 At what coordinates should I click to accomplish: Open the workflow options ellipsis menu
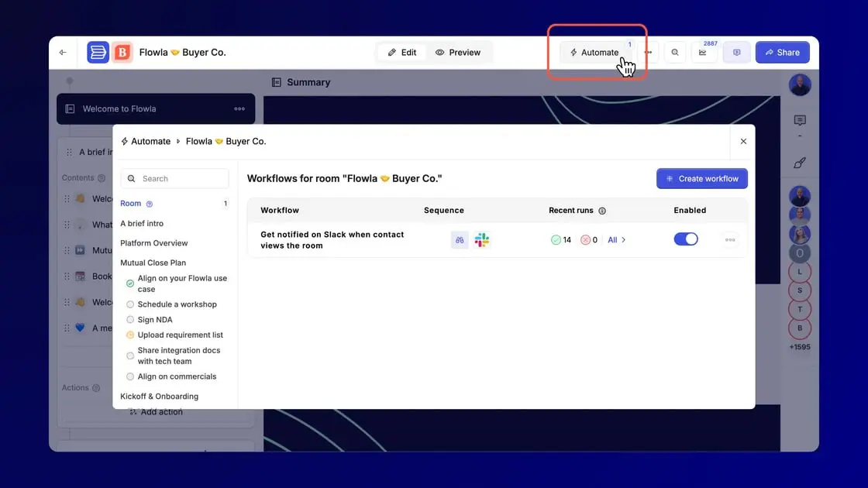[729, 239]
